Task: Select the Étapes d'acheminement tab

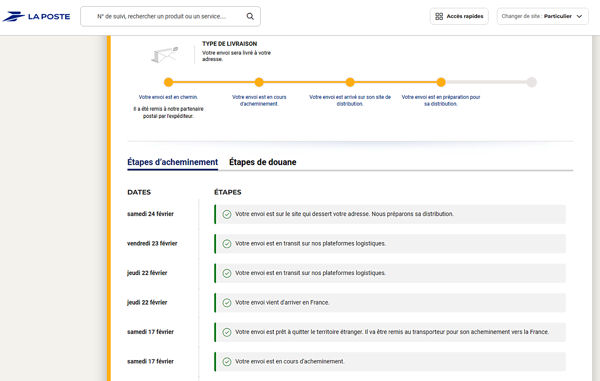Action: (x=173, y=162)
